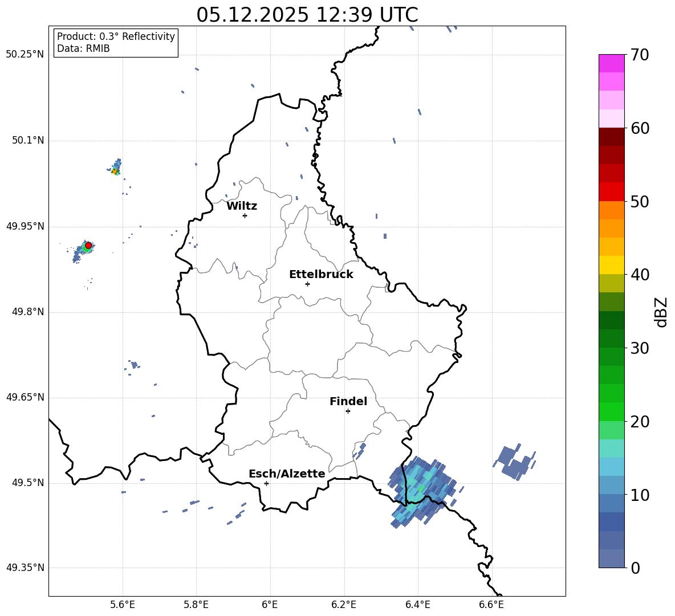Click the orange colorbar segment below 50
Screen dimensions: 675x616
(611, 210)
